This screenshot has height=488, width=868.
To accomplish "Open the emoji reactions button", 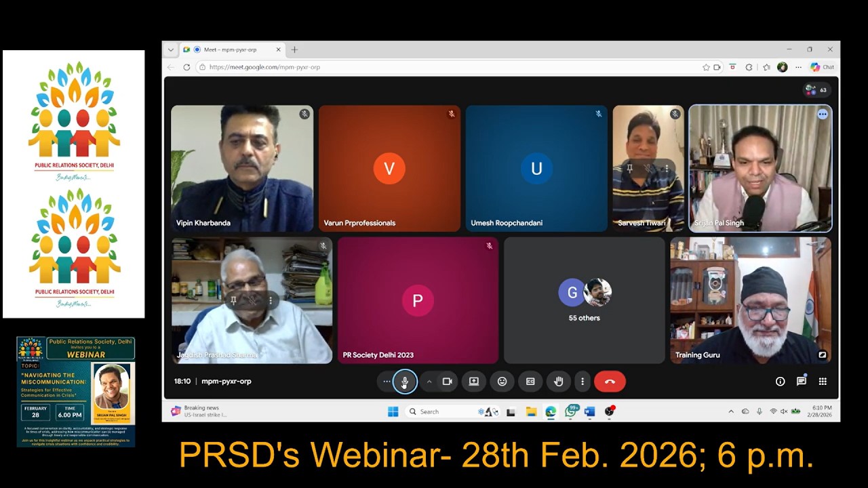I will coord(502,382).
